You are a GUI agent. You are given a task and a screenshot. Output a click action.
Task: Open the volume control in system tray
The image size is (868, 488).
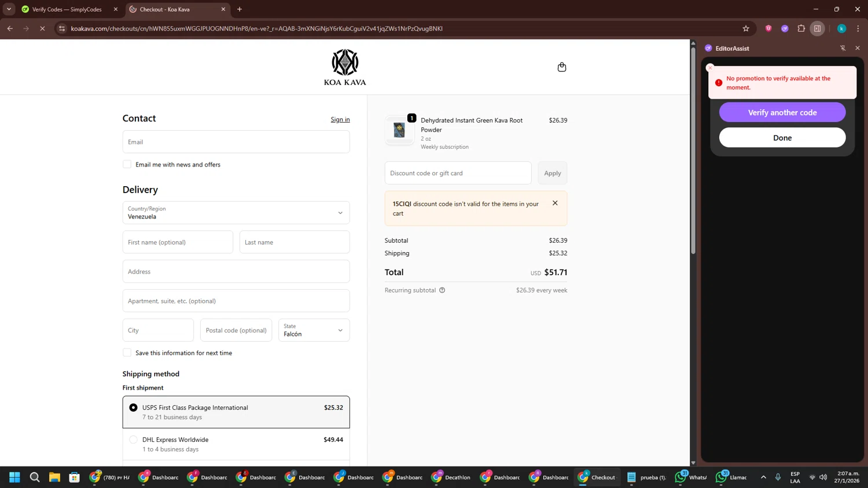click(823, 477)
